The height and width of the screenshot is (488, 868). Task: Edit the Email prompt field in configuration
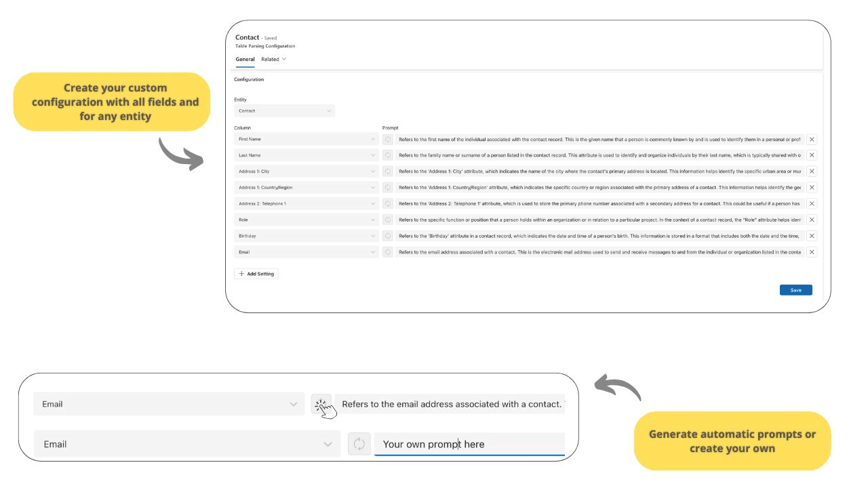pos(600,252)
